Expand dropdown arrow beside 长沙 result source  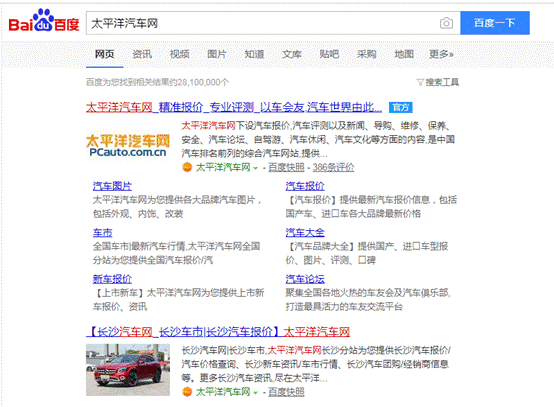(255, 393)
